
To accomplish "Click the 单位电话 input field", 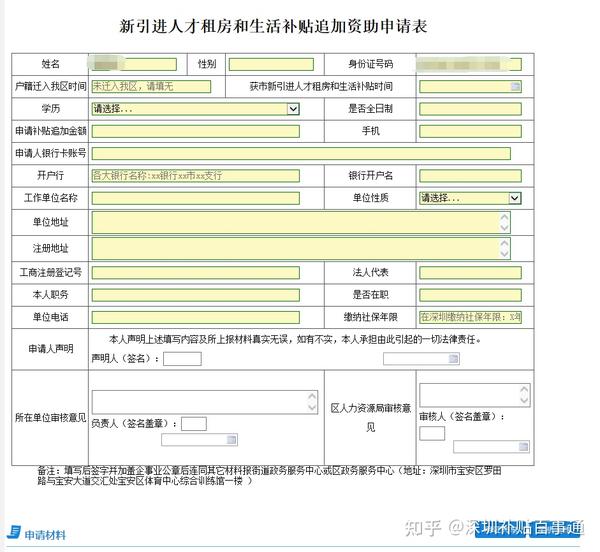I will pyautogui.click(x=196, y=317).
